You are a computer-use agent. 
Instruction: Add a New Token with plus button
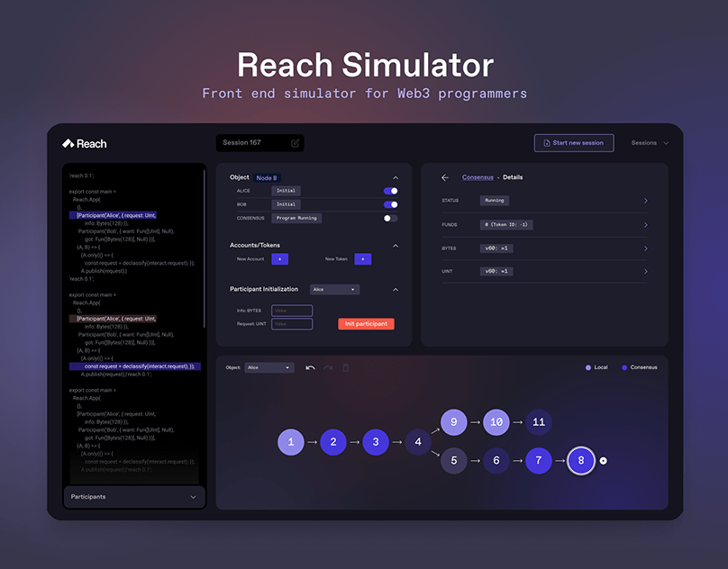[362, 259]
